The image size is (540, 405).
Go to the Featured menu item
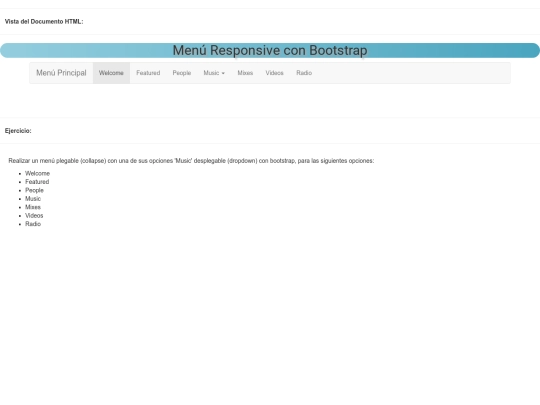click(148, 73)
